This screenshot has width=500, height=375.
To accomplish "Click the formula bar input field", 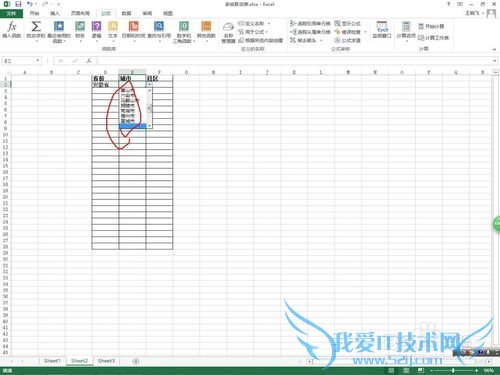I will click(x=295, y=60).
